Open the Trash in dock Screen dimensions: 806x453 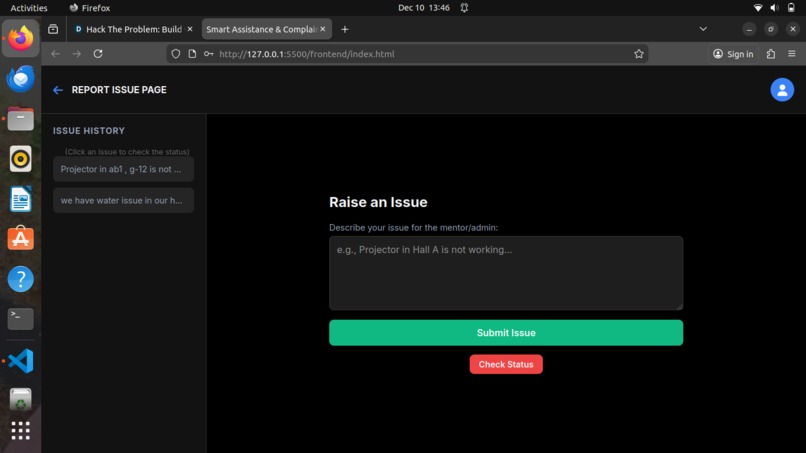[x=21, y=400]
